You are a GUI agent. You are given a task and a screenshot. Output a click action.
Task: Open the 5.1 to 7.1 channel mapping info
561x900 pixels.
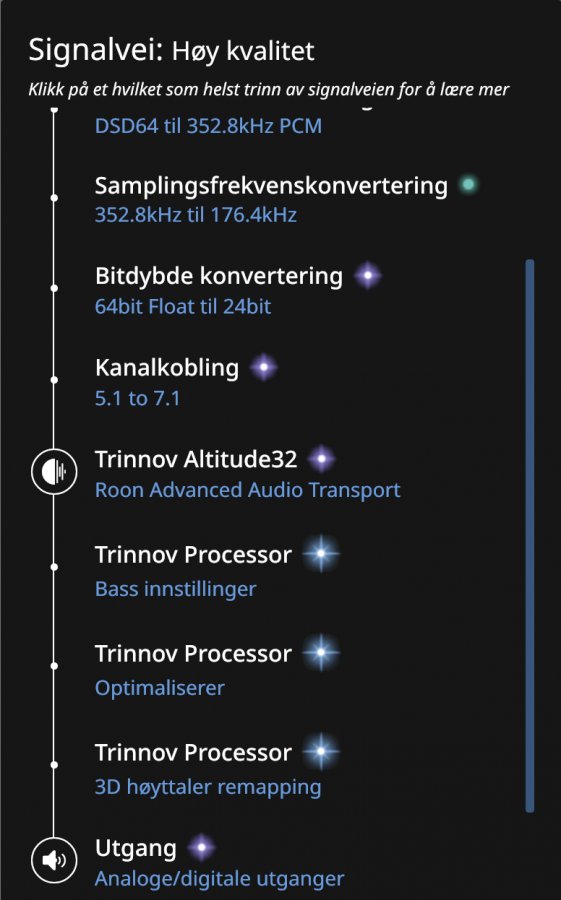pos(137,398)
